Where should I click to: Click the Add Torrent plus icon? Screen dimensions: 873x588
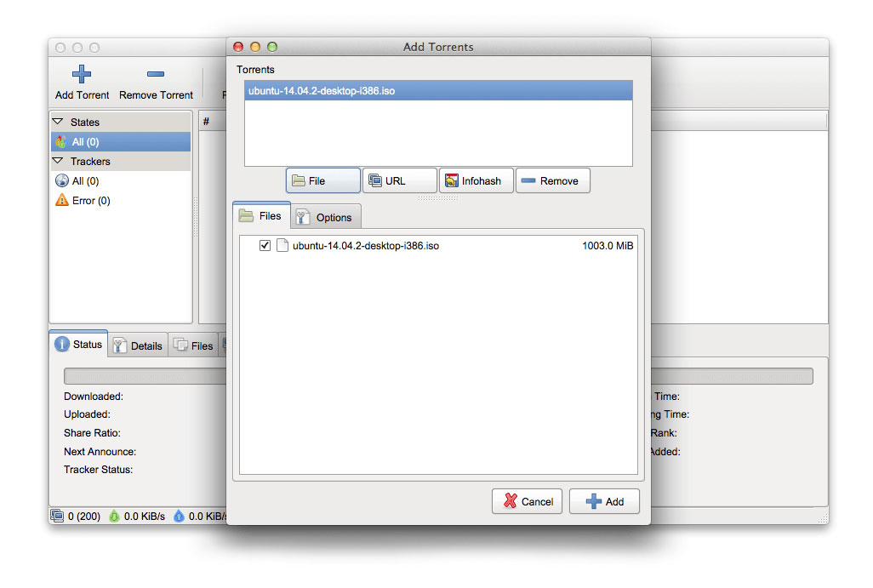pos(82,73)
